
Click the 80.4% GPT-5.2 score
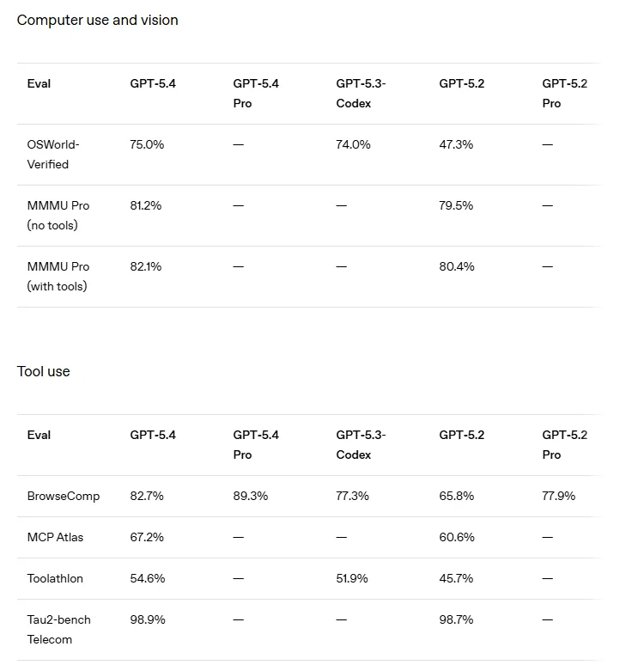point(457,266)
